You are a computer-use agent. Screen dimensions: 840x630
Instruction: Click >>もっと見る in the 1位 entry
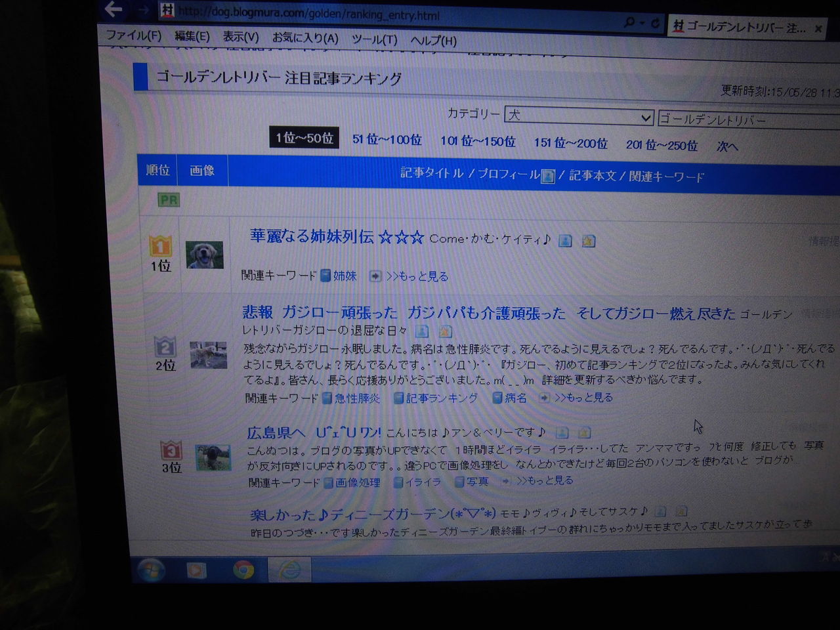tap(417, 276)
